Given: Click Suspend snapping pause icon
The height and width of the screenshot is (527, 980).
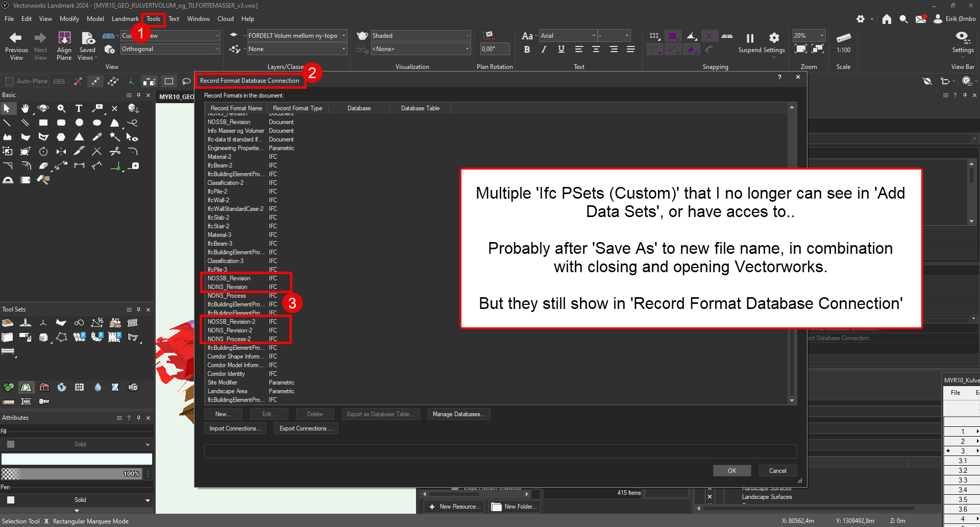Looking at the screenshot, I should tap(750, 39).
